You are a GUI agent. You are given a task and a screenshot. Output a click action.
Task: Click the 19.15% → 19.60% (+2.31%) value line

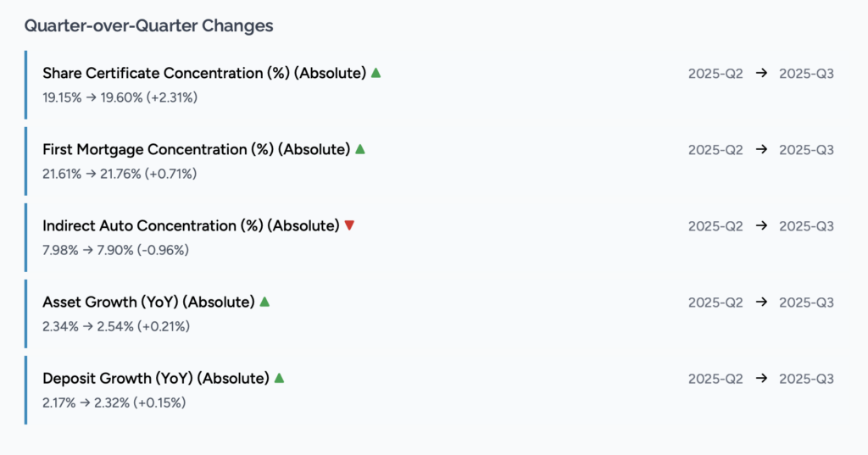(x=120, y=97)
